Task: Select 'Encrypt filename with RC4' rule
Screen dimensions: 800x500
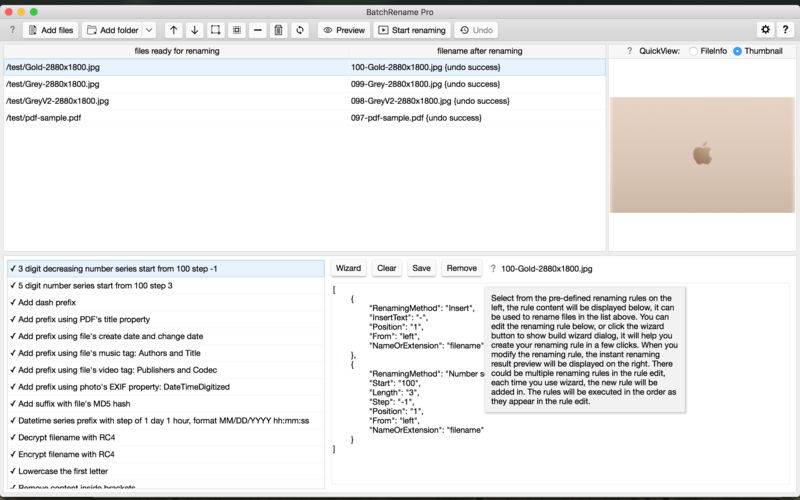Action: point(166,454)
